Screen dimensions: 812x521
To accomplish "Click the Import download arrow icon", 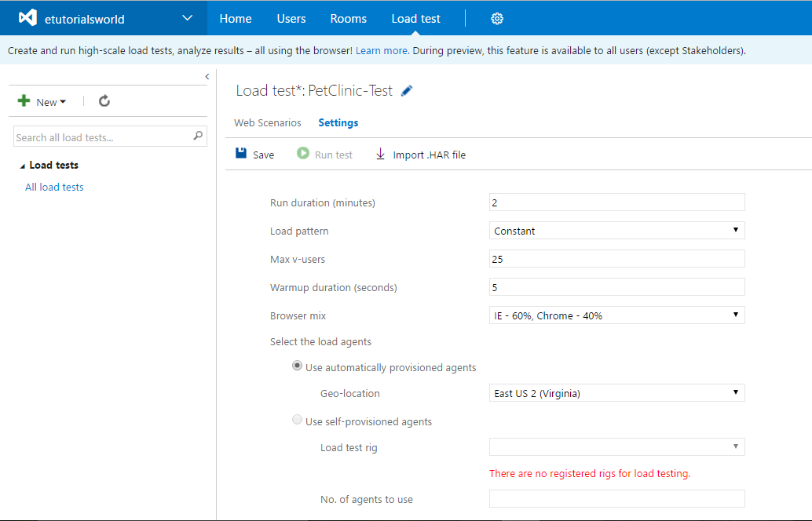I will pos(380,154).
